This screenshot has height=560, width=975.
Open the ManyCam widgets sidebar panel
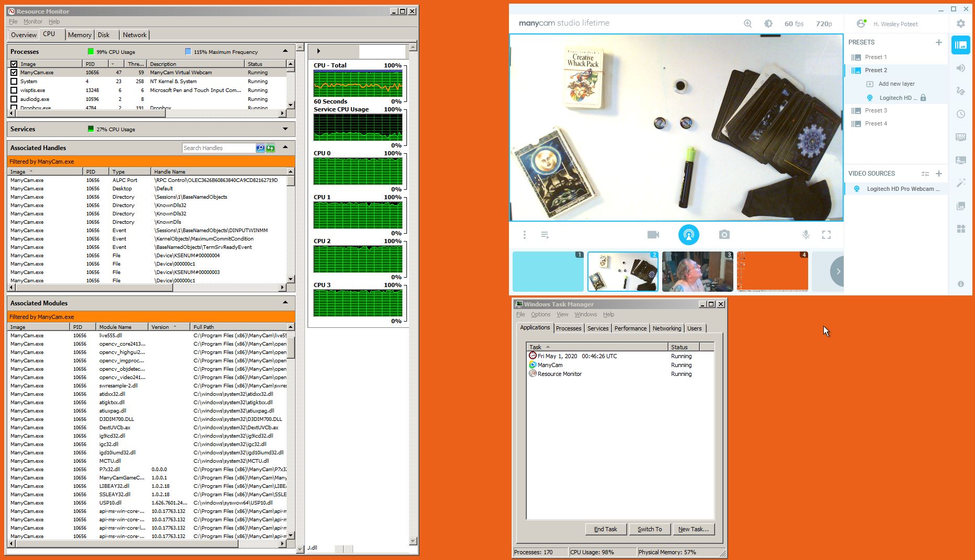961,229
